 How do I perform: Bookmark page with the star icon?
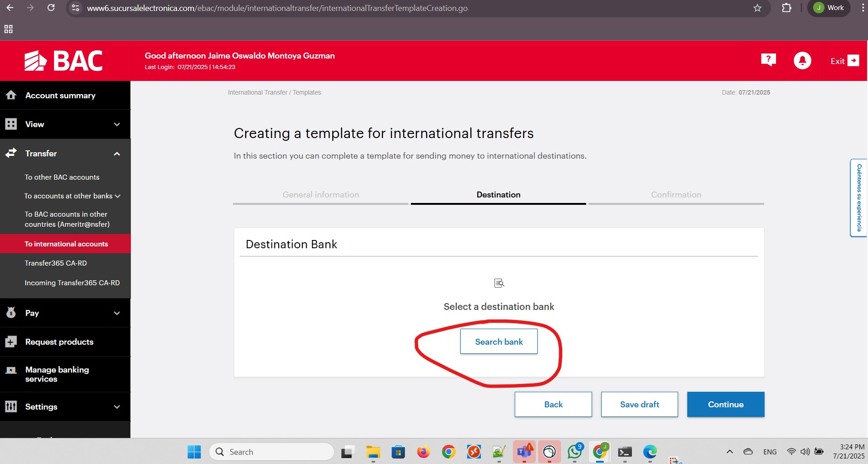(x=758, y=8)
